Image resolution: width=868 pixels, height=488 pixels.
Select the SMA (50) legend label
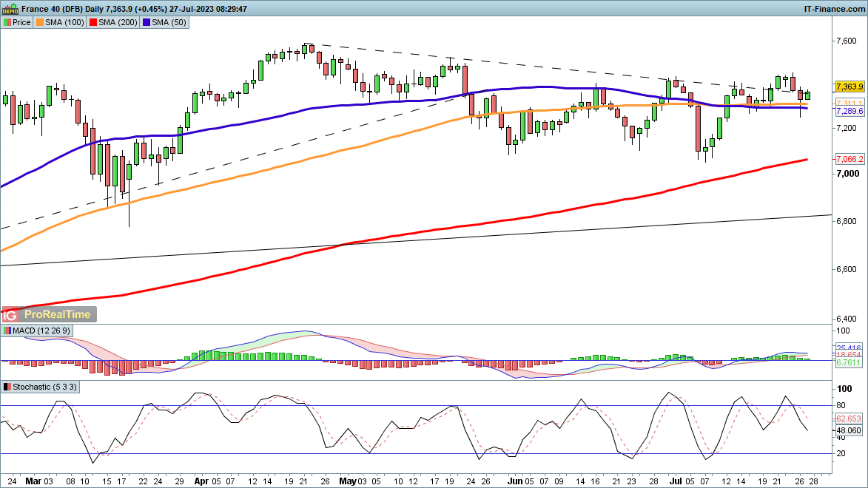click(x=169, y=23)
